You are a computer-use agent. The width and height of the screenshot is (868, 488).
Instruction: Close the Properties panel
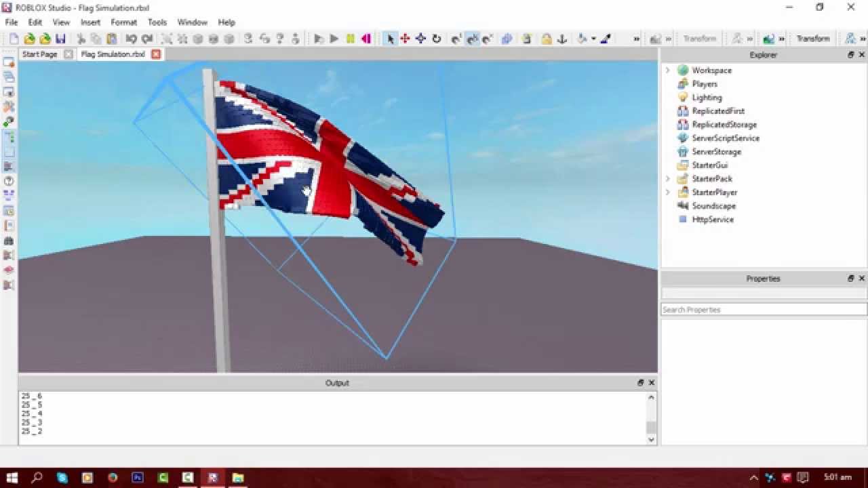click(x=862, y=279)
